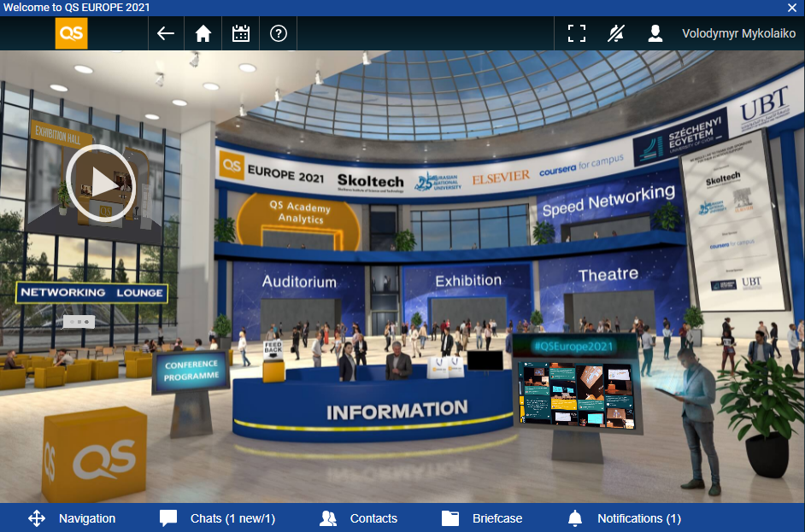Click the white bags on information desk

click(445, 367)
